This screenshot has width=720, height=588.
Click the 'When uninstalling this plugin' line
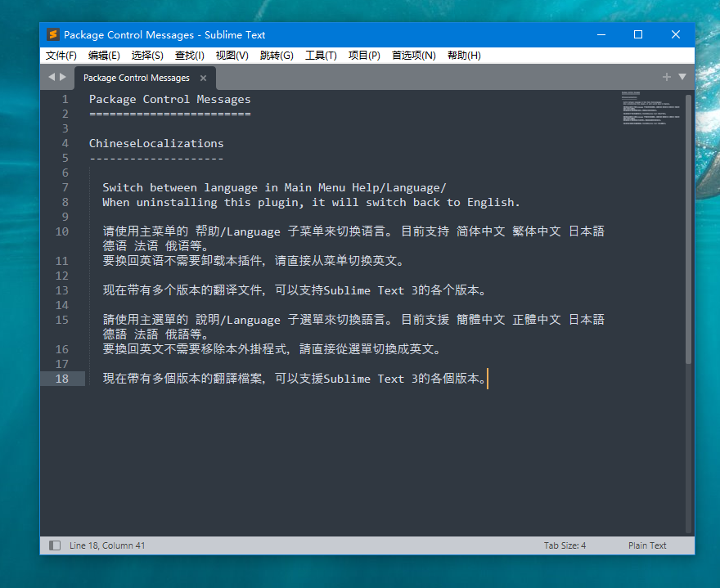(x=311, y=203)
